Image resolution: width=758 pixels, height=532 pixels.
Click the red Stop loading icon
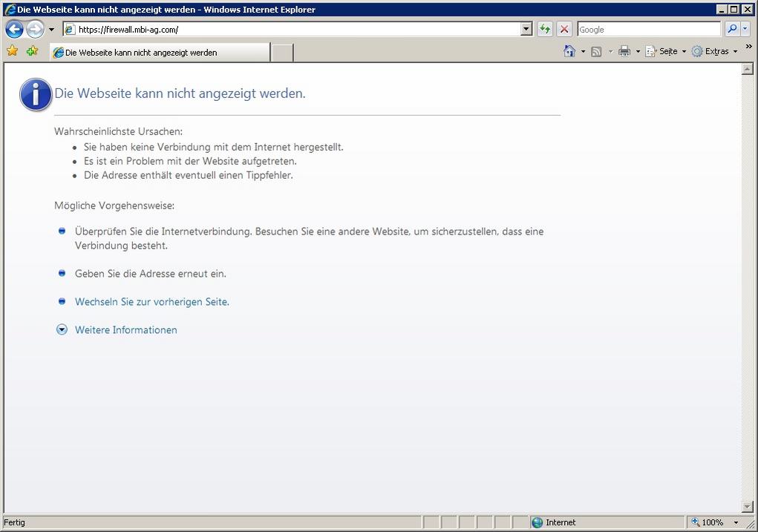pos(564,30)
